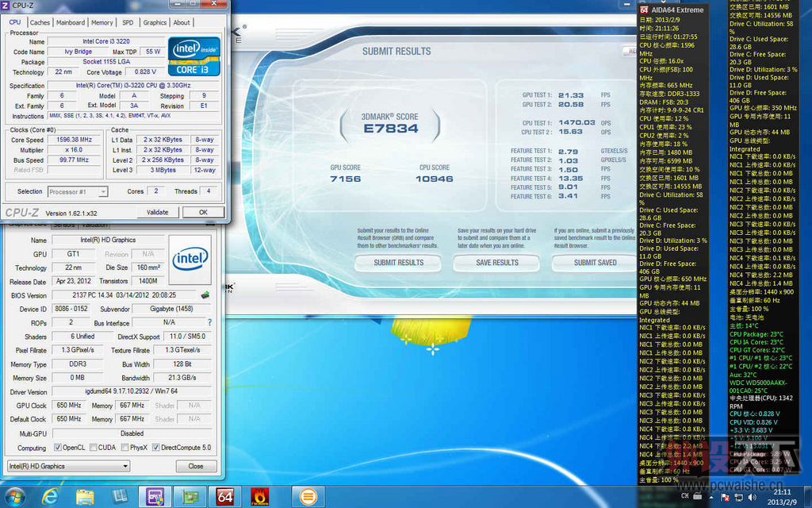The height and width of the screenshot is (508, 812).
Task: Switch to CPU-Z from the taskbar
Action: point(155,497)
